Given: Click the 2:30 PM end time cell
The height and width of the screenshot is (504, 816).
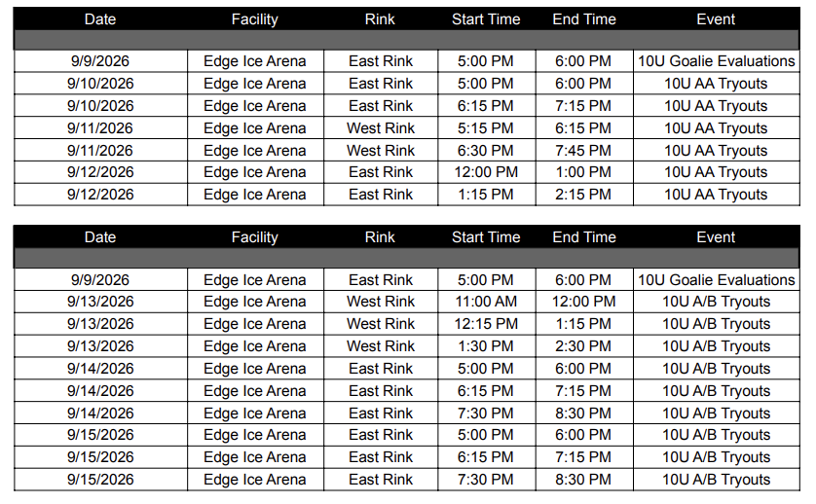Looking at the screenshot, I should click(584, 346).
